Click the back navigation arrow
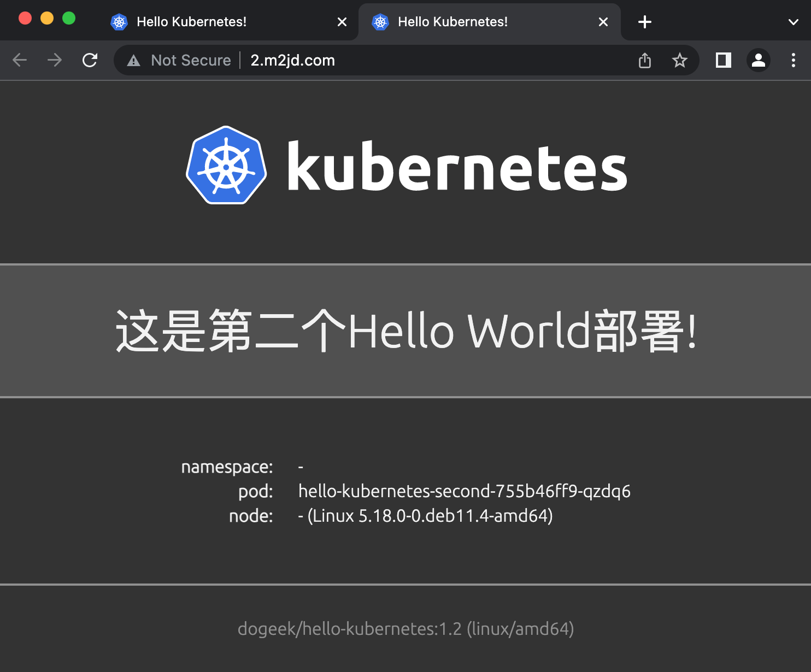 coord(20,60)
